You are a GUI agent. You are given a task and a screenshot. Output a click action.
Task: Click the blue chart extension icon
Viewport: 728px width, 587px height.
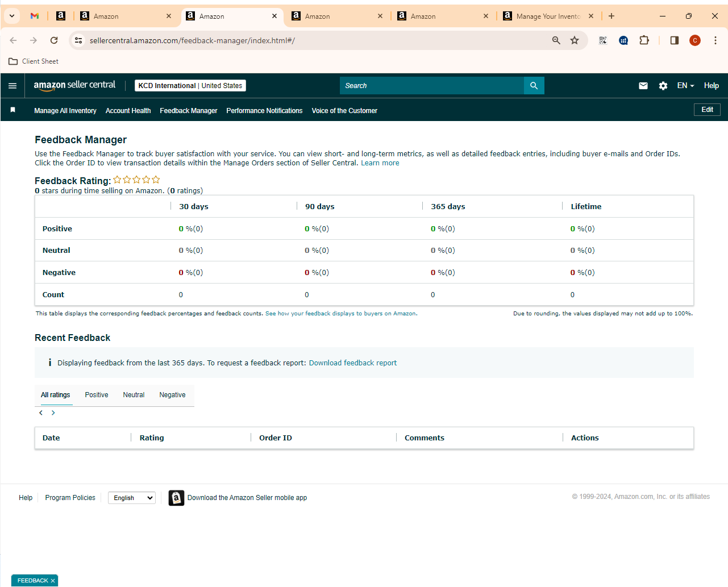[x=623, y=40]
